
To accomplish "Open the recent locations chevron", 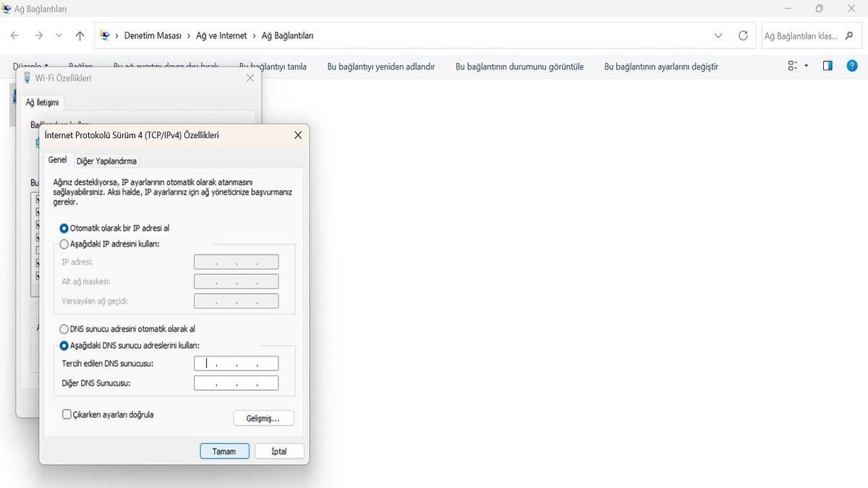I will click(59, 35).
